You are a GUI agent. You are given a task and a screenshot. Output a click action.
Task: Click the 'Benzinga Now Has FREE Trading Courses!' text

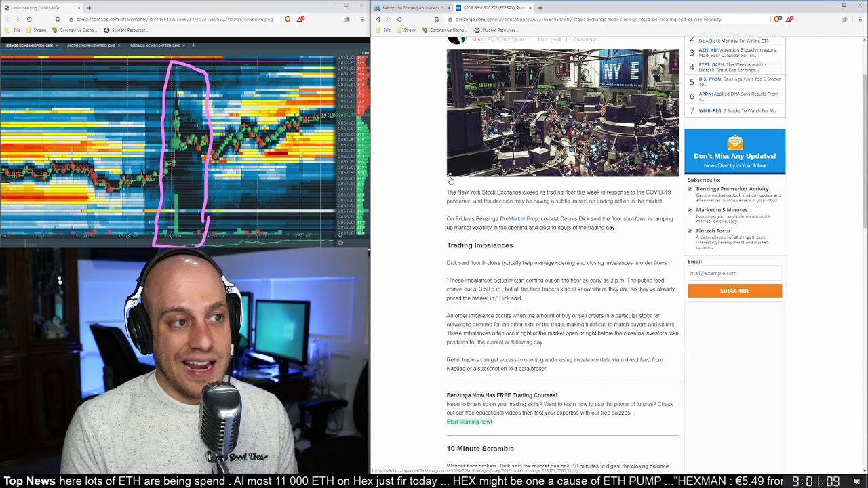coord(502,395)
